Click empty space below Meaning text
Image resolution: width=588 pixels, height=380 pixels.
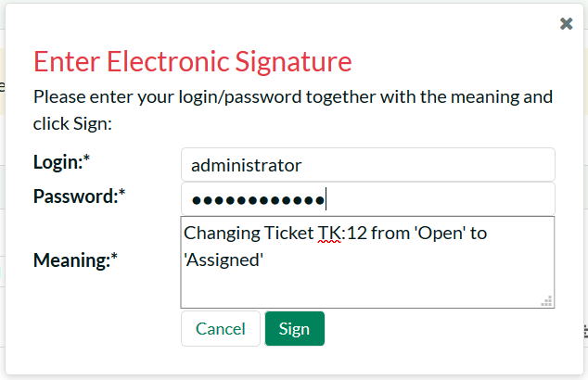pyautogui.click(x=367, y=289)
